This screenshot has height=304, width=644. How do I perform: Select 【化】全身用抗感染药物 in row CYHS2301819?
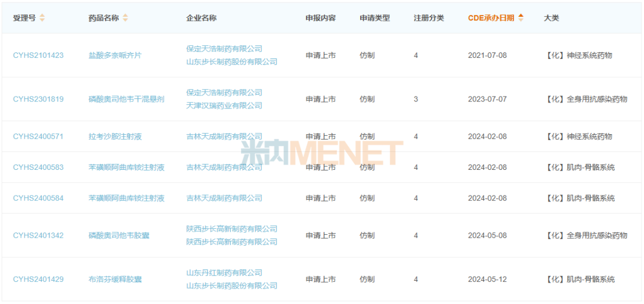click(x=586, y=99)
